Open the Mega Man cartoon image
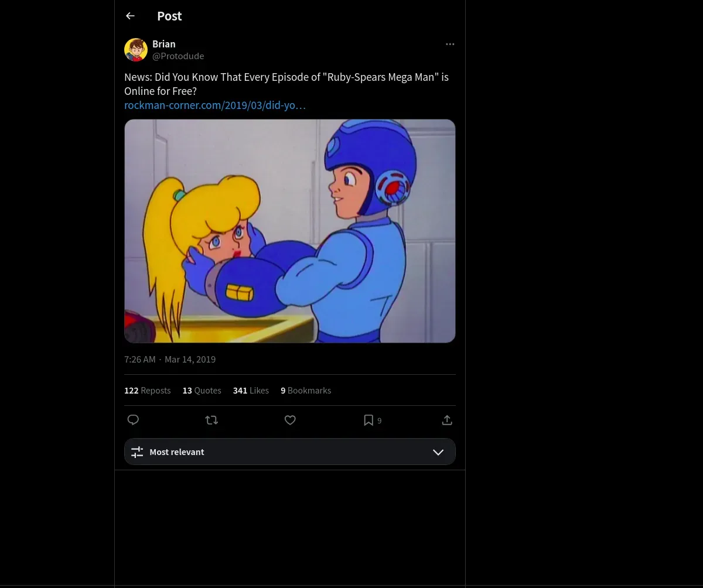This screenshot has width=703, height=588. 289,231
